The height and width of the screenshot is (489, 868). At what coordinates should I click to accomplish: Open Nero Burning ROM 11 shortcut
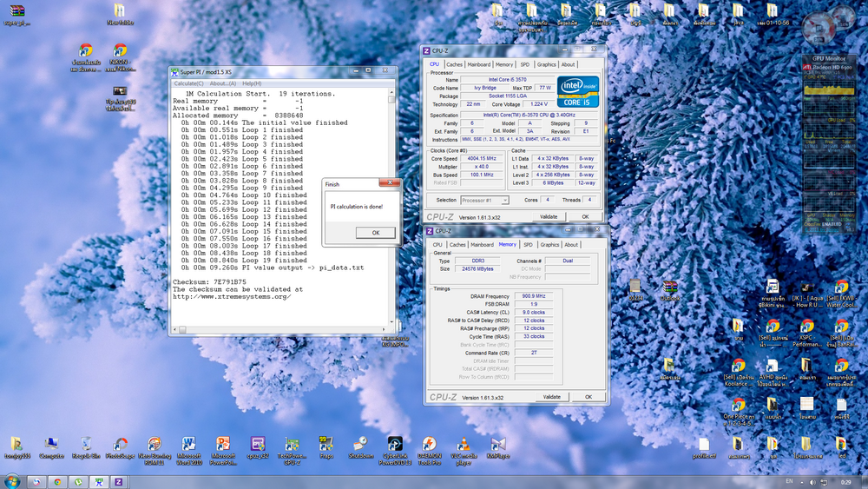click(x=154, y=445)
